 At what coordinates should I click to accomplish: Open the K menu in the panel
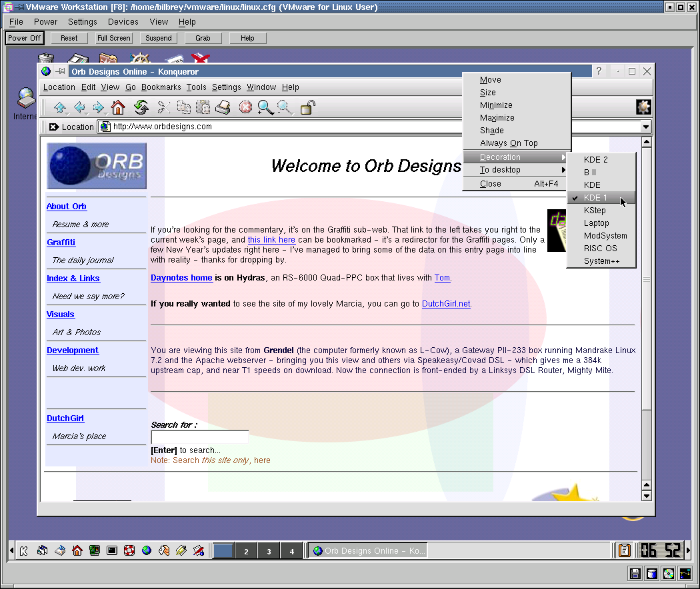[24, 551]
